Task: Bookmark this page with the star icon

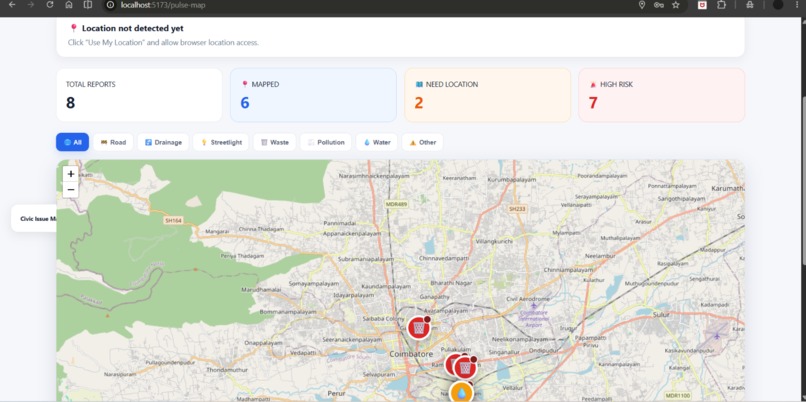Action: tap(675, 5)
